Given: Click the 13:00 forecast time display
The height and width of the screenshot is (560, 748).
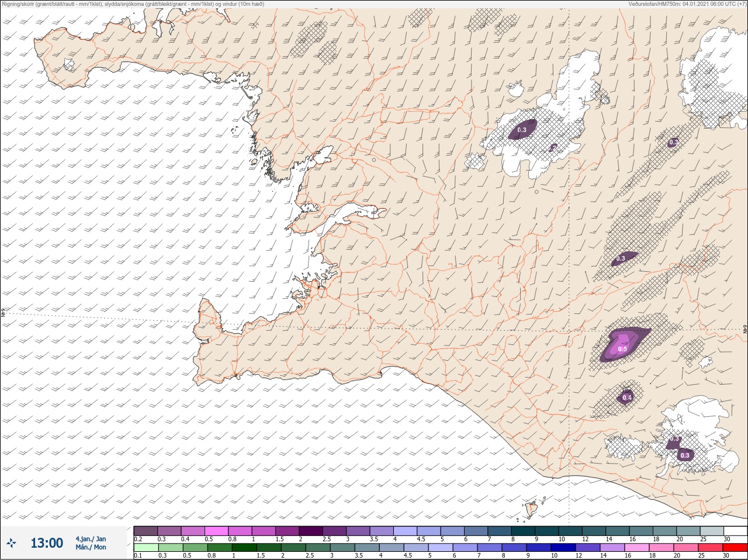Looking at the screenshot, I should tap(47, 543).
